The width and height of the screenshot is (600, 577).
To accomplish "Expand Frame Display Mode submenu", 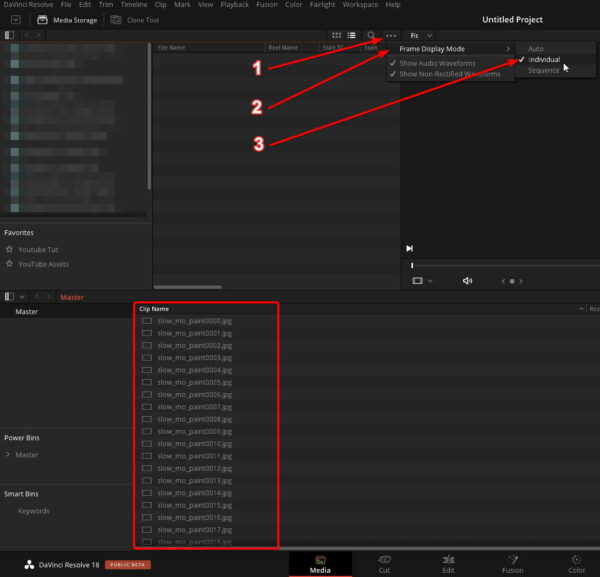I will coord(455,49).
